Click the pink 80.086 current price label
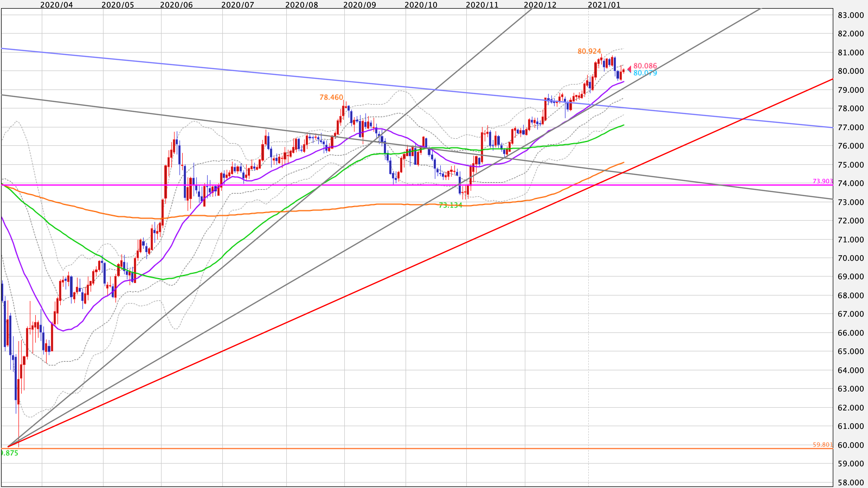Screen dimensions: 868x488 [x=645, y=66]
